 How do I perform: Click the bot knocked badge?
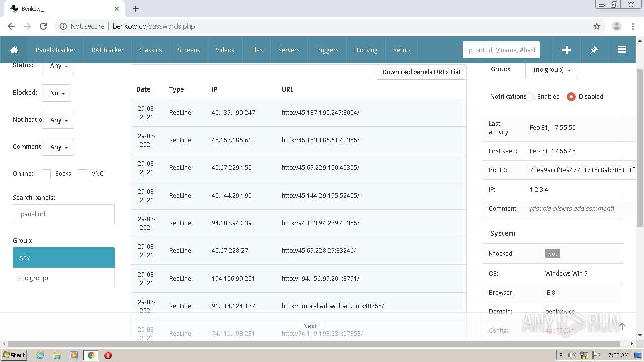pyautogui.click(x=553, y=254)
